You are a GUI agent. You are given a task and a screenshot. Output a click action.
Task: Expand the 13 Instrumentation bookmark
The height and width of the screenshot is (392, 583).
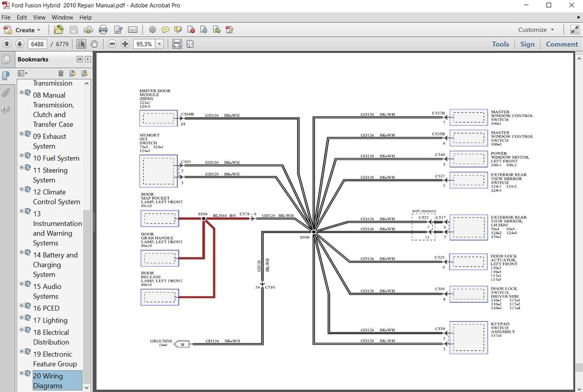tap(21, 211)
